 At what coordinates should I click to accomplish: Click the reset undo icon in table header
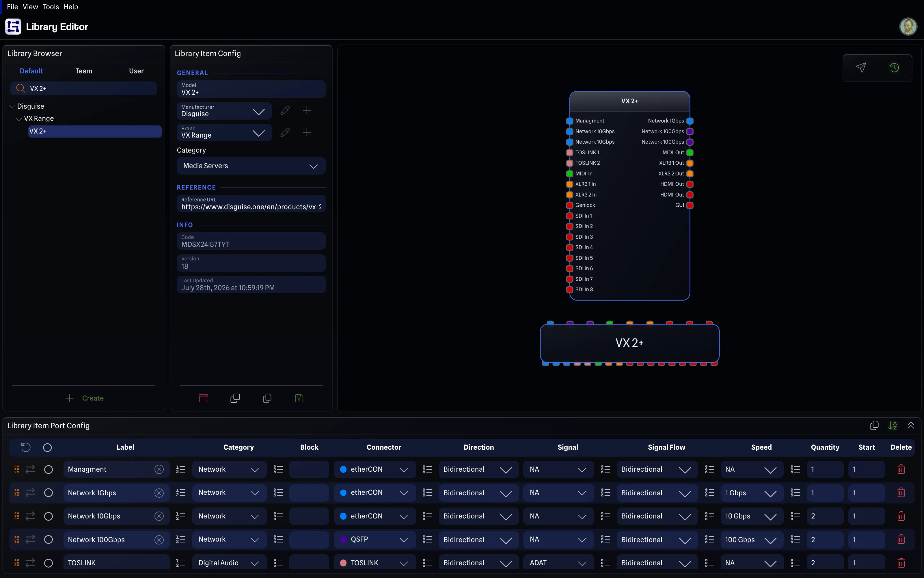26,447
